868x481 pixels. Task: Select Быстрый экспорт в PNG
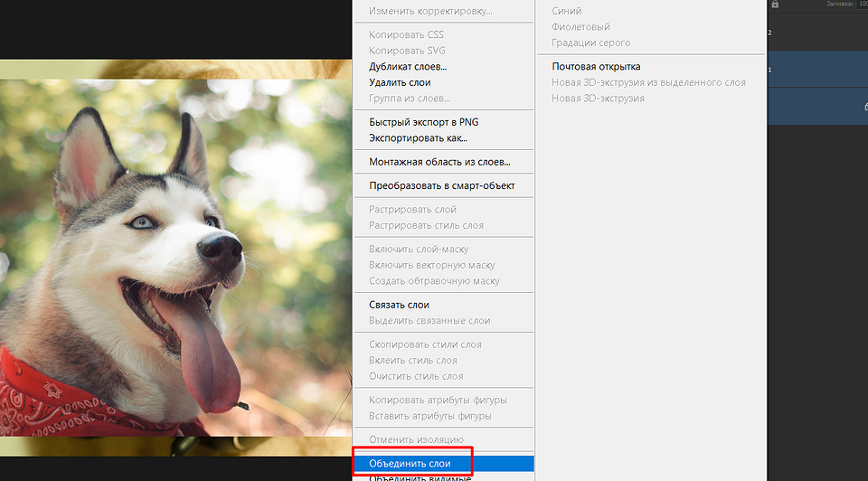[423, 122]
